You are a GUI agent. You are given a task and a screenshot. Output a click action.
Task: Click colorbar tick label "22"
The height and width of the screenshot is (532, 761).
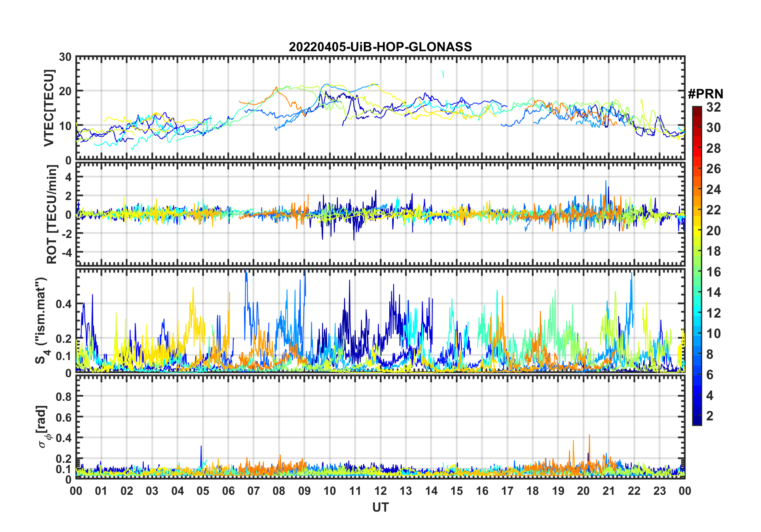[713, 210]
